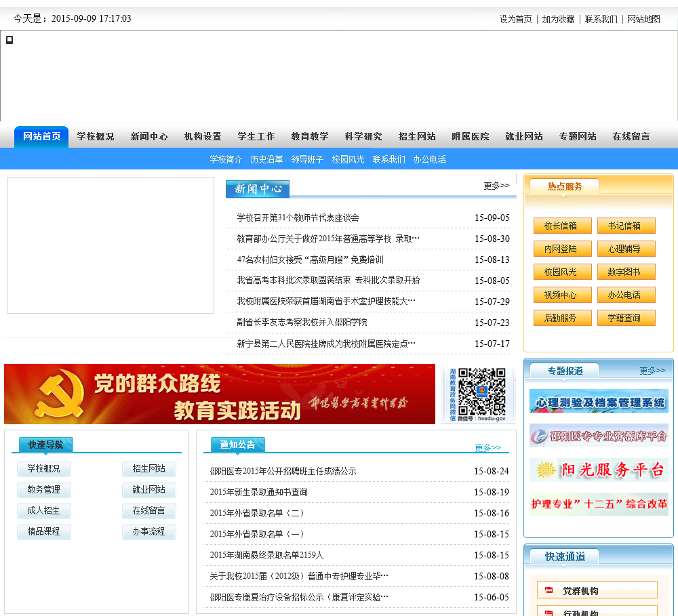Click 办公电话 button in 热点服务

pos(626,295)
